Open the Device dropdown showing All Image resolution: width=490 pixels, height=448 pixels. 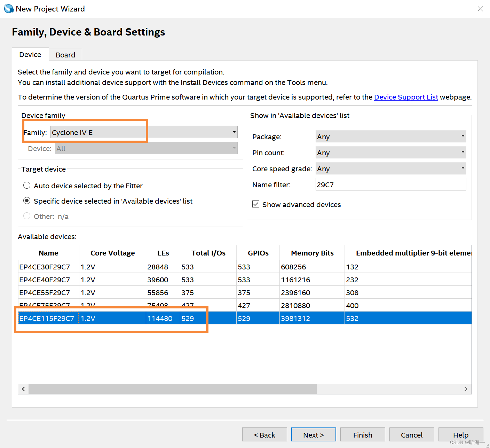[x=146, y=149]
